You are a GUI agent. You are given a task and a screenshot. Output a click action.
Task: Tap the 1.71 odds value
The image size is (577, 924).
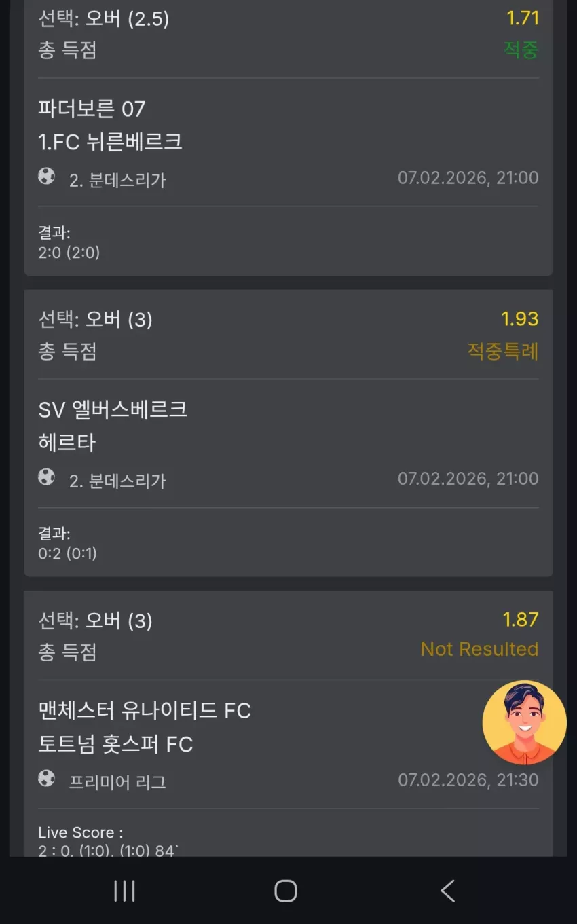[x=523, y=18]
